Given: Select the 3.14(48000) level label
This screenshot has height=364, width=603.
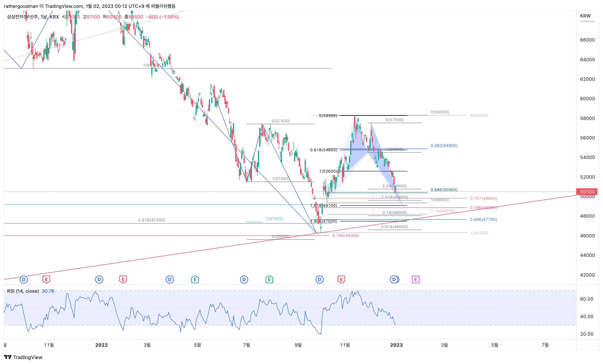Looking at the screenshot, I should click(x=394, y=213).
